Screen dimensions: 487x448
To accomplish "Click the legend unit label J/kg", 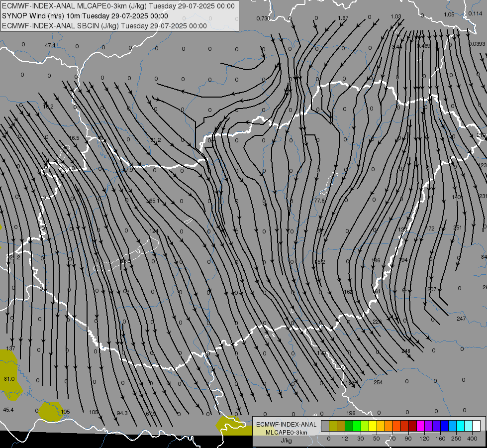I will [x=287, y=441].
